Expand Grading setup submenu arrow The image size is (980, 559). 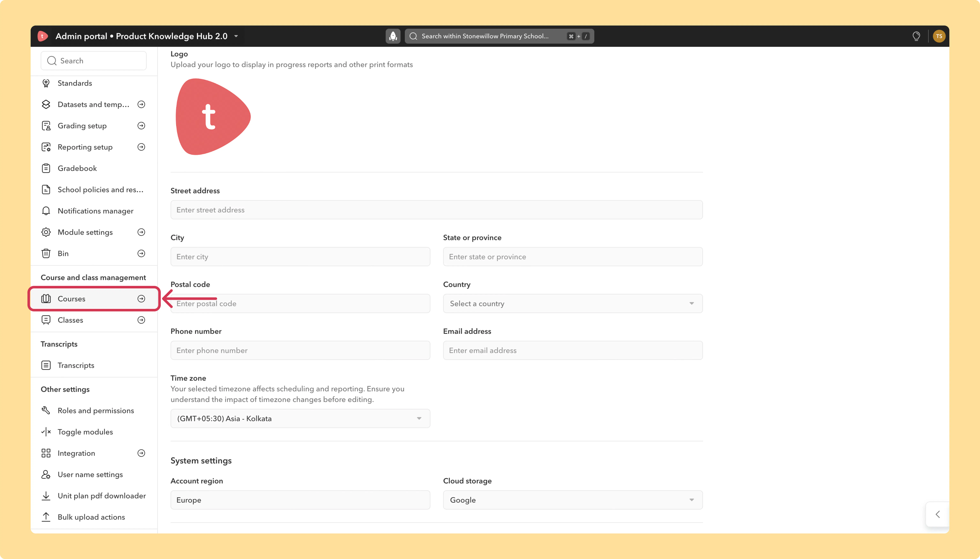(141, 126)
